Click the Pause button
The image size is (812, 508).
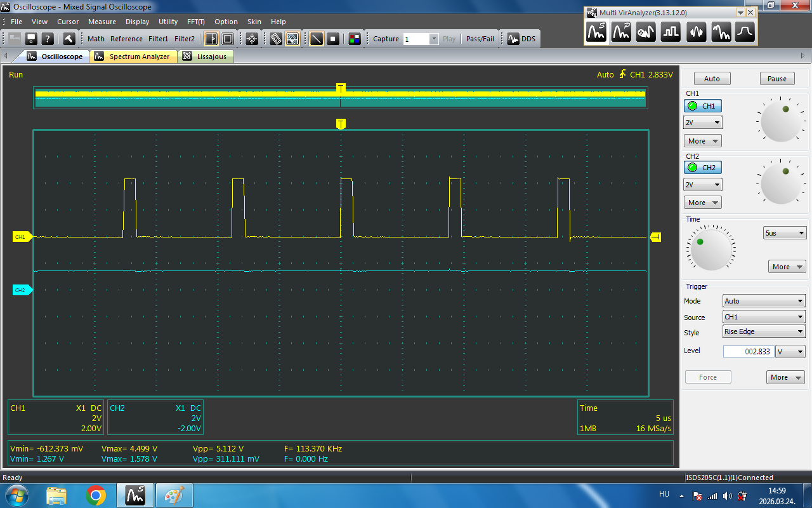click(x=777, y=79)
